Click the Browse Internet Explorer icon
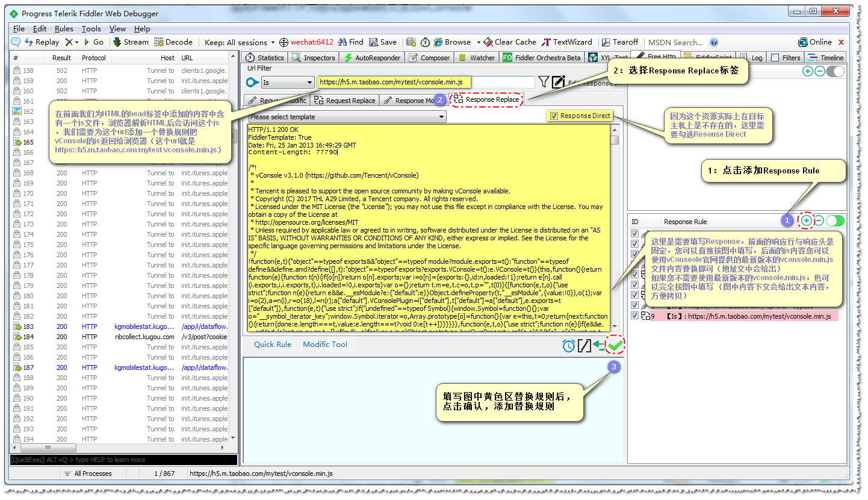868x500 pixels. click(438, 42)
